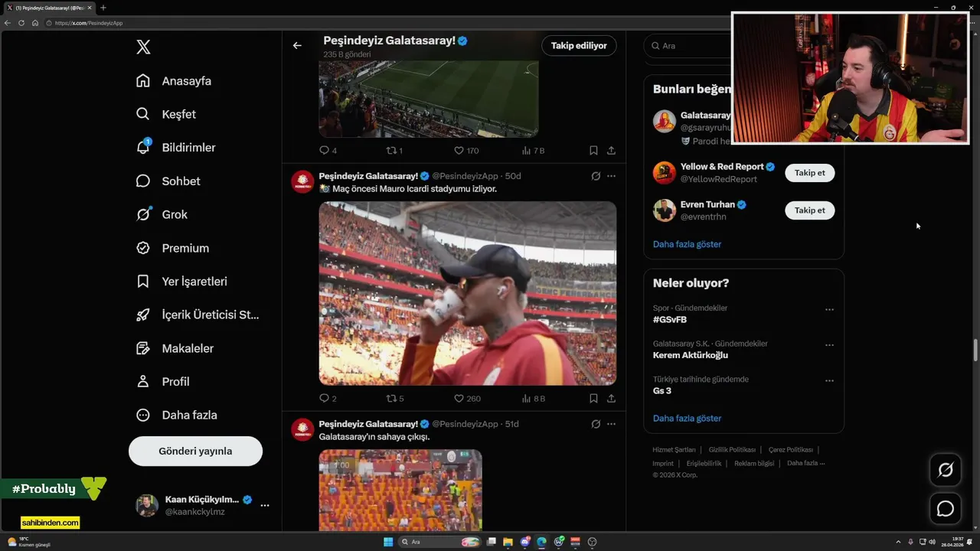Open Hizmet Şartları footer link
980x551 pixels.
(x=674, y=450)
